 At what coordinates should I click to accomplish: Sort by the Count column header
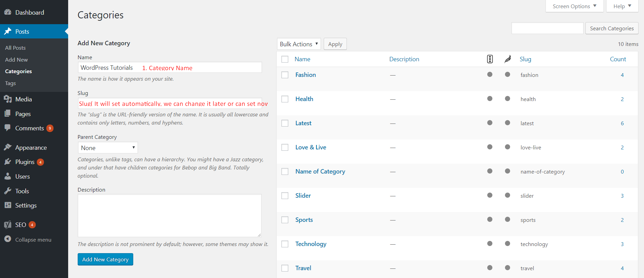618,59
